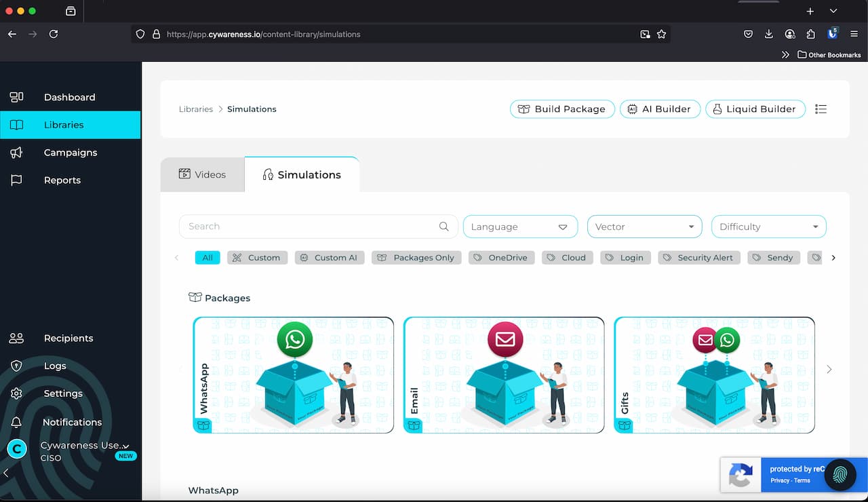
Task: Click the Notifications bell icon
Action: (17, 422)
